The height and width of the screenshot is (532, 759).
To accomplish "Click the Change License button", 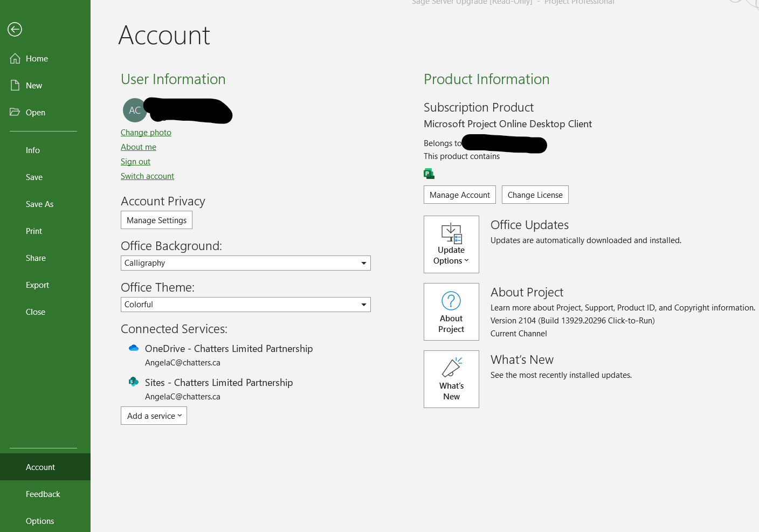I will [535, 195].
